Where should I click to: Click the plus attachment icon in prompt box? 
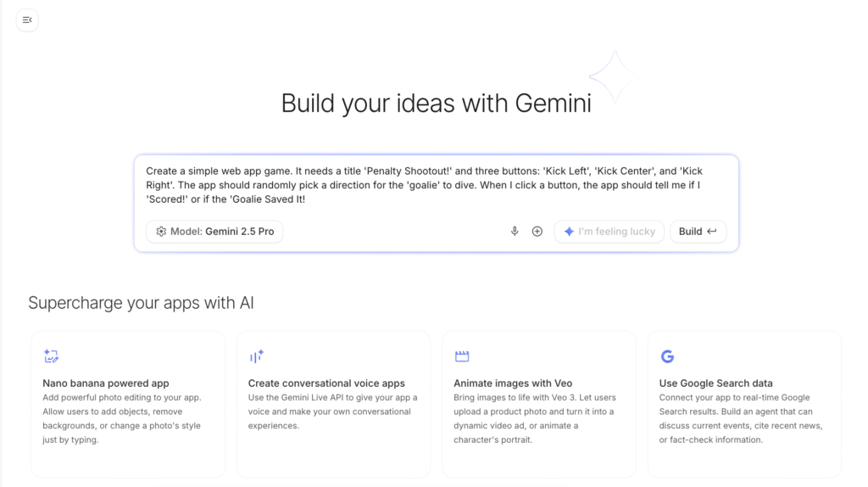click(537, 232)
